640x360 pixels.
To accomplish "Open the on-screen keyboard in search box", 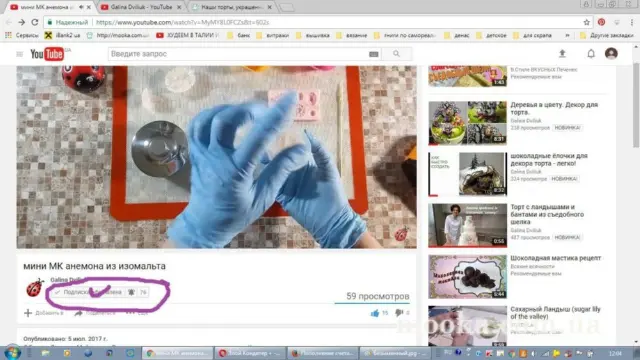I will point(373,54).
